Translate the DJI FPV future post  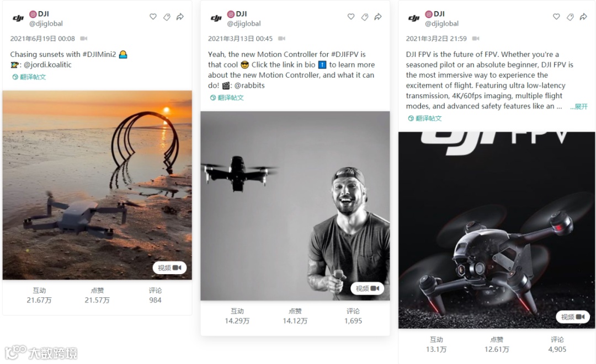pos(425,118)
